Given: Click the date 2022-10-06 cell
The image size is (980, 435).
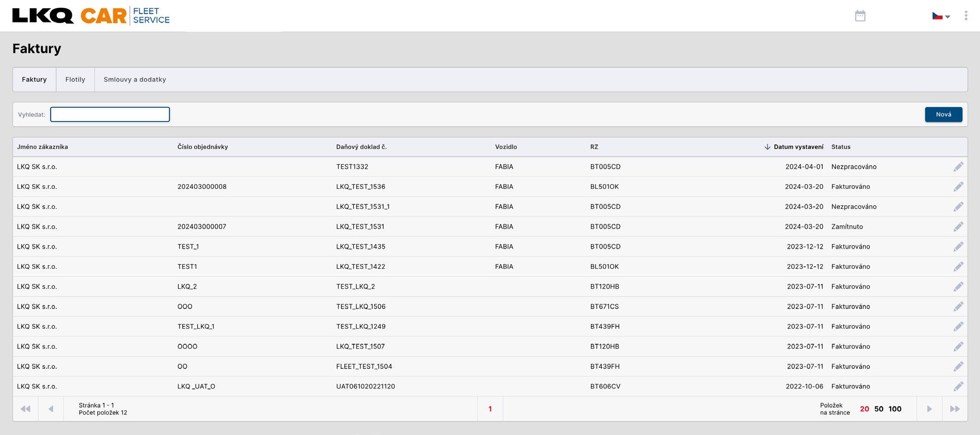Looking at the screenshot, I should [804, 386].
